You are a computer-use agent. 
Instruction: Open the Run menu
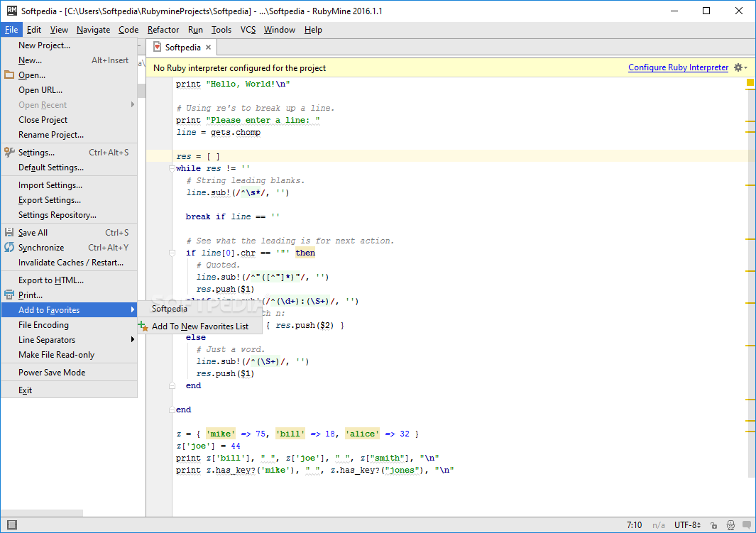[195, 30]
